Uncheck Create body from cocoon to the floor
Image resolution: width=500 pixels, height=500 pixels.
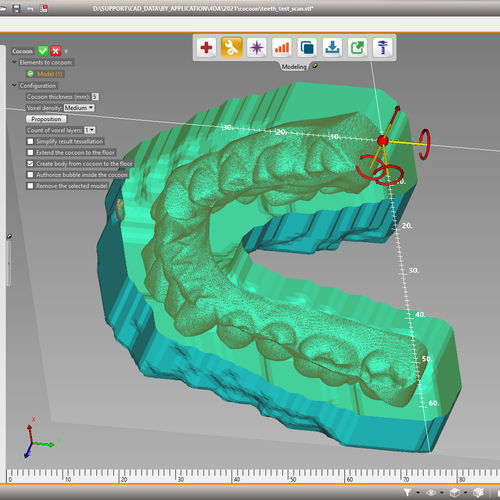click(x=30, y=164)
